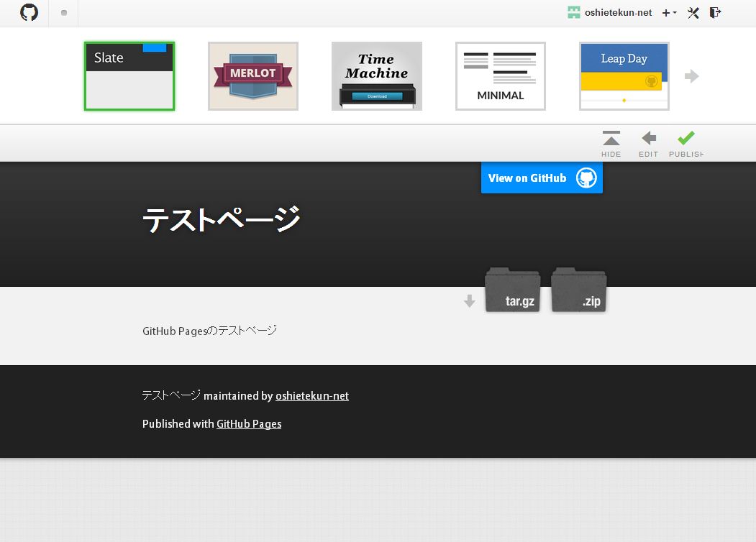
Task: Go back to Edit page content
Action: 649,144
